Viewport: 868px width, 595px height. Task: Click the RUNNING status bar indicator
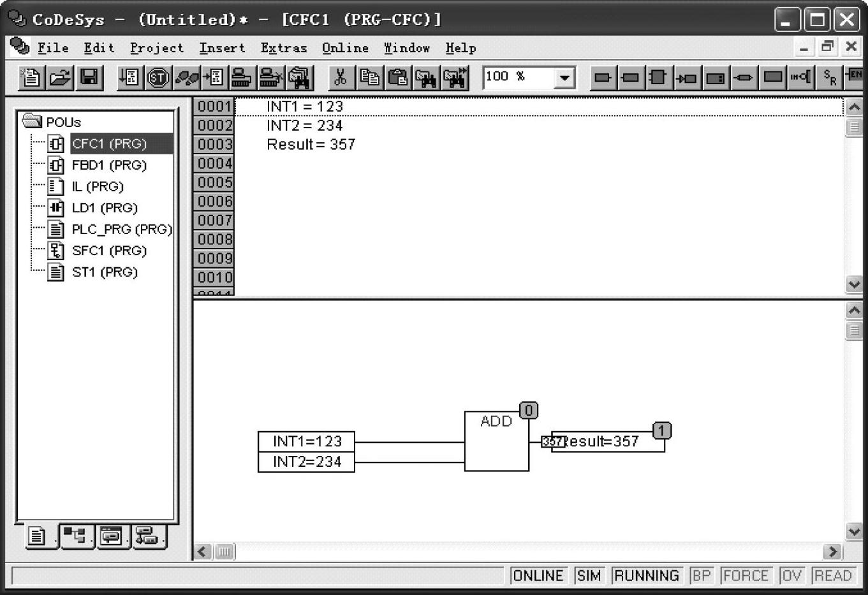[647, 576]
